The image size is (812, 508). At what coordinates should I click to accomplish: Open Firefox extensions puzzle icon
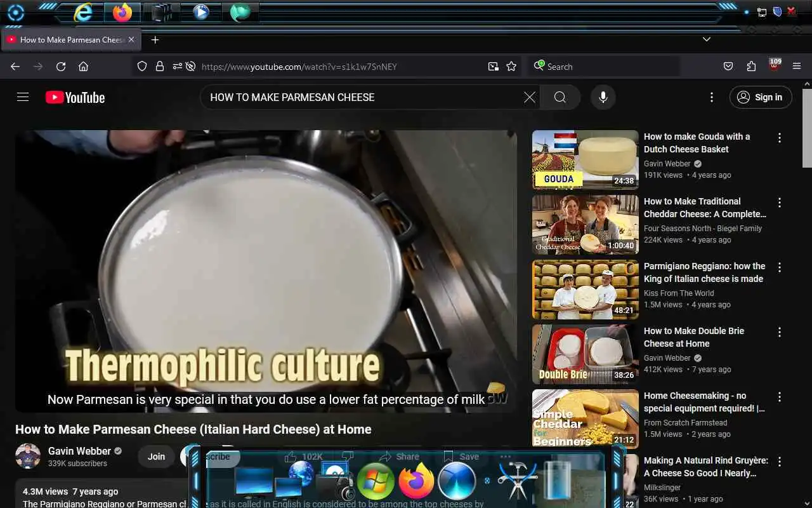click(751, 67)
